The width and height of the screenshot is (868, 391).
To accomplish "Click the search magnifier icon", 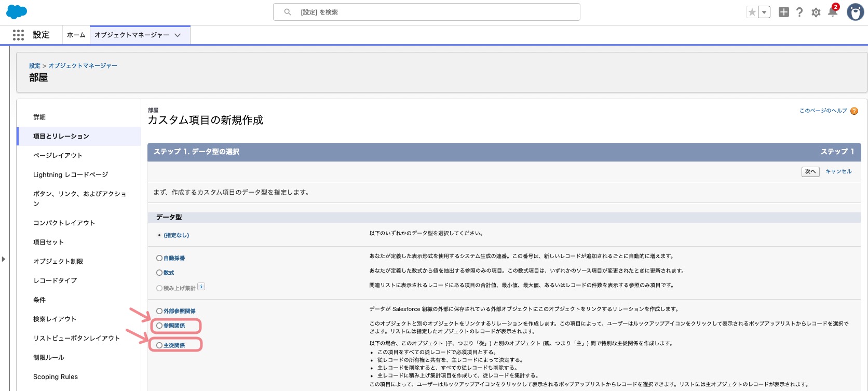I will (287, 12).
